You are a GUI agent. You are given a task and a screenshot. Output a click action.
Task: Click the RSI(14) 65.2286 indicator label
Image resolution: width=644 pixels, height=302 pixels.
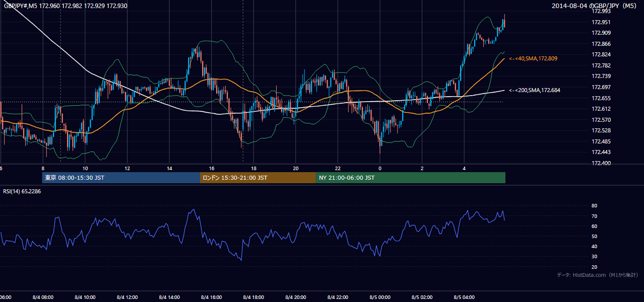22,191
